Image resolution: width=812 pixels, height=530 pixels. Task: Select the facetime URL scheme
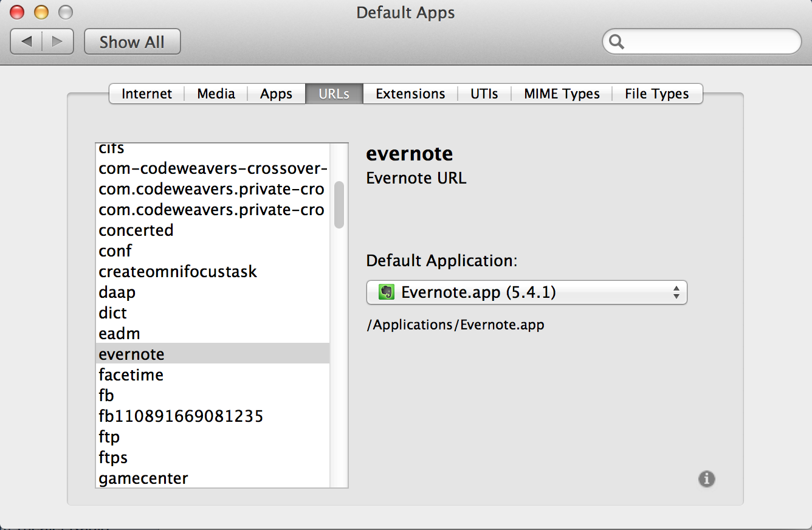(213, 375)
